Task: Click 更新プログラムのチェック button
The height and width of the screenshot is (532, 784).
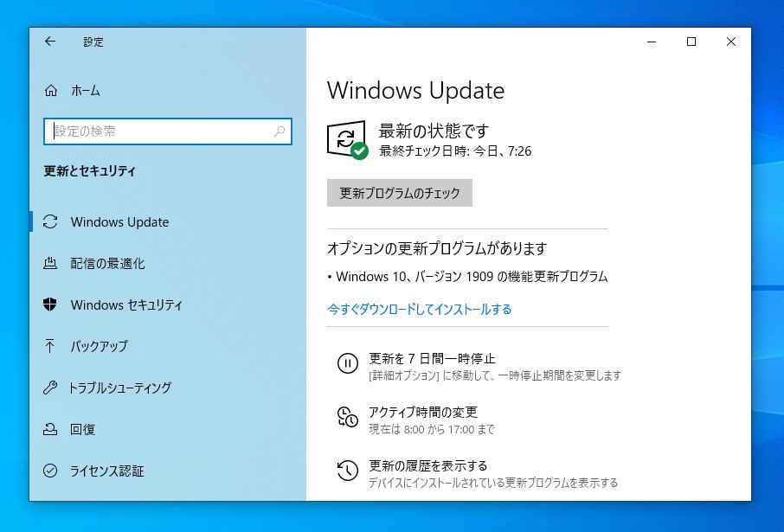Action: pos(400,193)
